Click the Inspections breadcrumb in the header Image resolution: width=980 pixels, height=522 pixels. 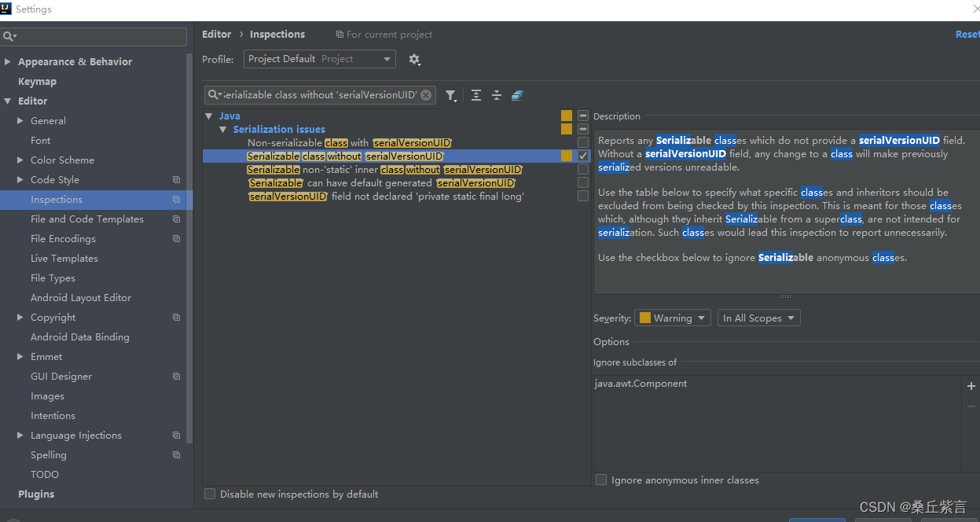[277, 34]
